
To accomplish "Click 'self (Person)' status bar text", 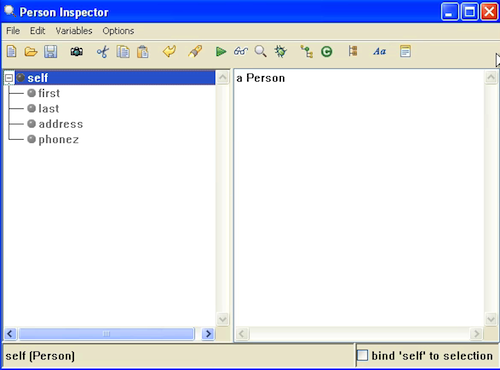I will pos(40,356).
